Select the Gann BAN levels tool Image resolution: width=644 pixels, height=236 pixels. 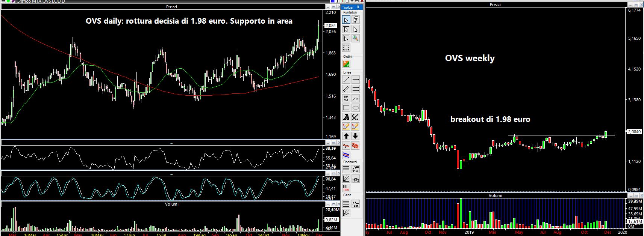tap(355, 204)
